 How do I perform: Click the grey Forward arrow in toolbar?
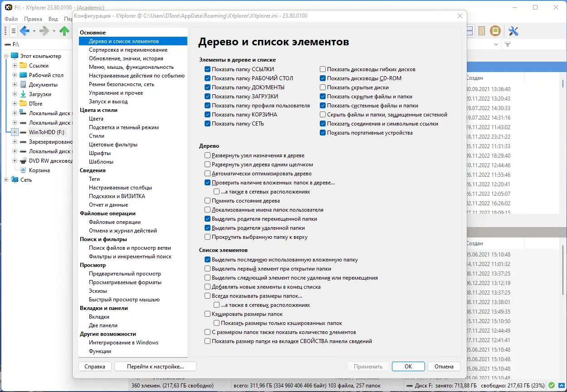(44, 31)
